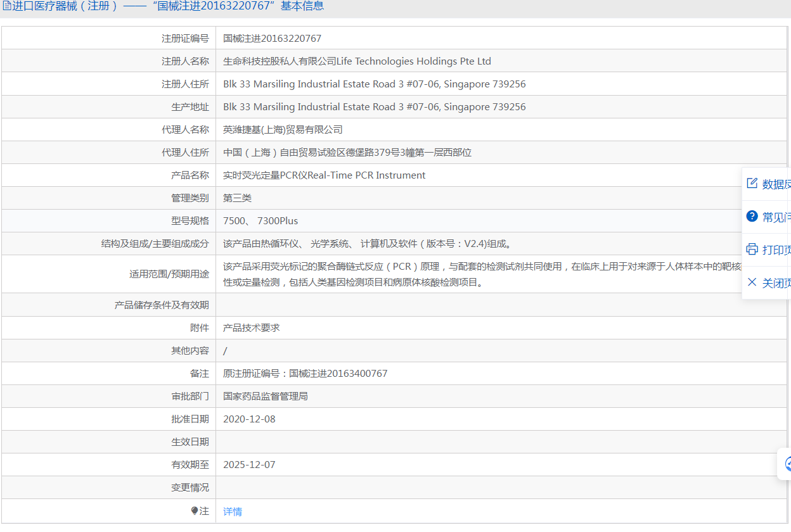Click model value 7500、7300Plus
The image size is (791, 532).
click(x=260, y=221)
